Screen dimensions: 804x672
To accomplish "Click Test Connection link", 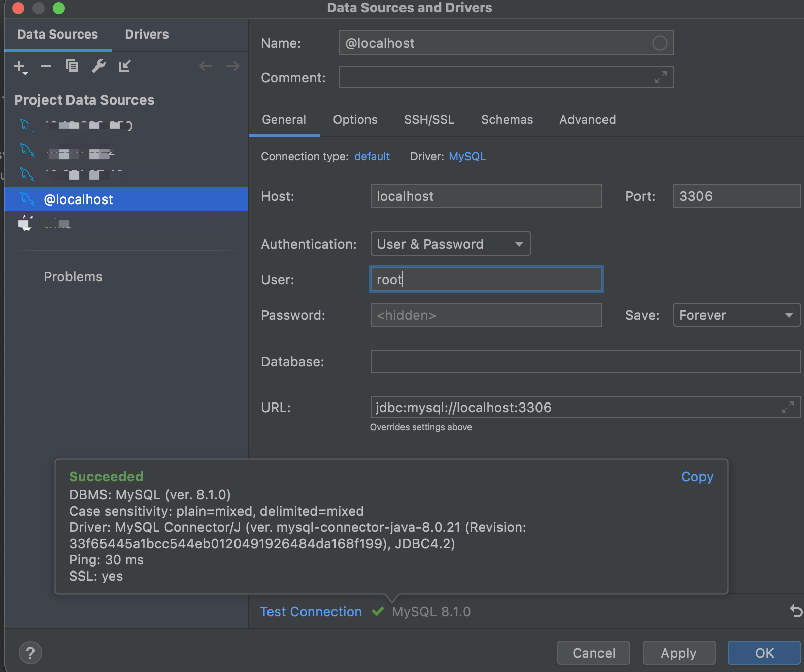I will pyautogui.click(x=311, y=612).
